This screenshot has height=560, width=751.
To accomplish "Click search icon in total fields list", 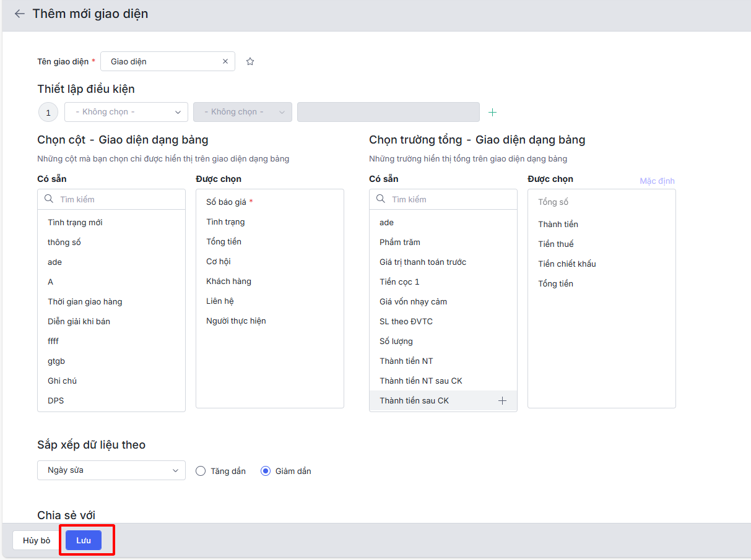I will tap(381, 199).
